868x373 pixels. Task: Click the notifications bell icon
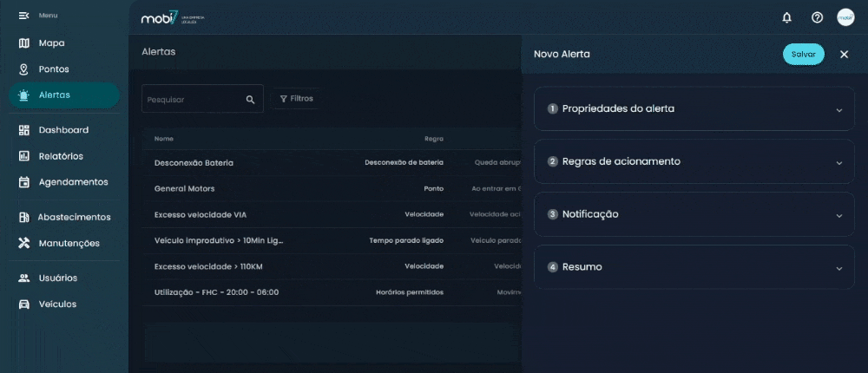(787, 17)
